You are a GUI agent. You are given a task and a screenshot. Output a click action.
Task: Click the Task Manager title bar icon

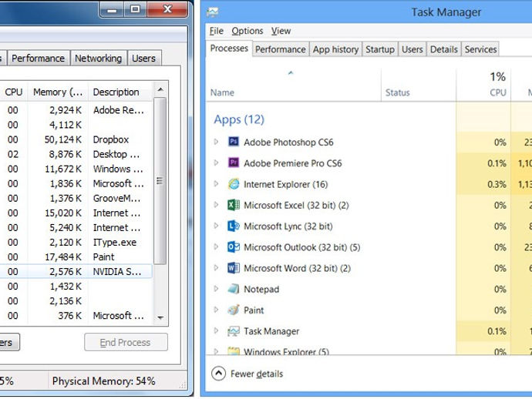coord(213,12)
